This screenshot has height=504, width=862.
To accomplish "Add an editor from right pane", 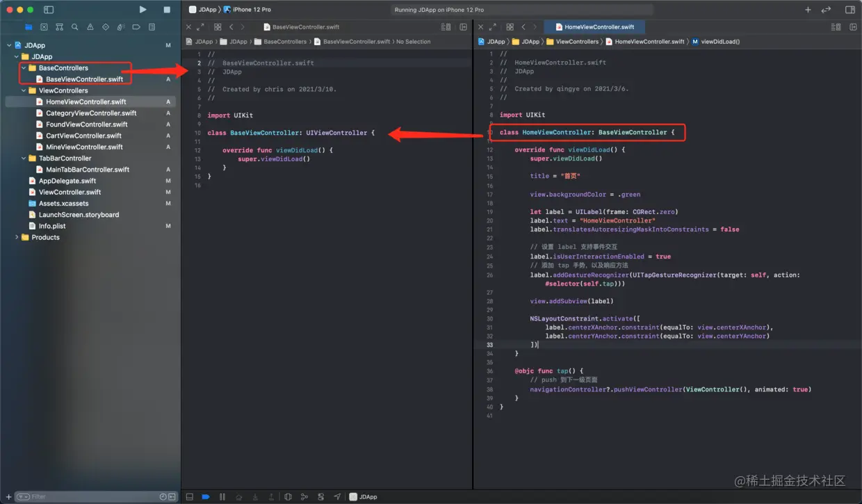I will [x=854, y=27].
